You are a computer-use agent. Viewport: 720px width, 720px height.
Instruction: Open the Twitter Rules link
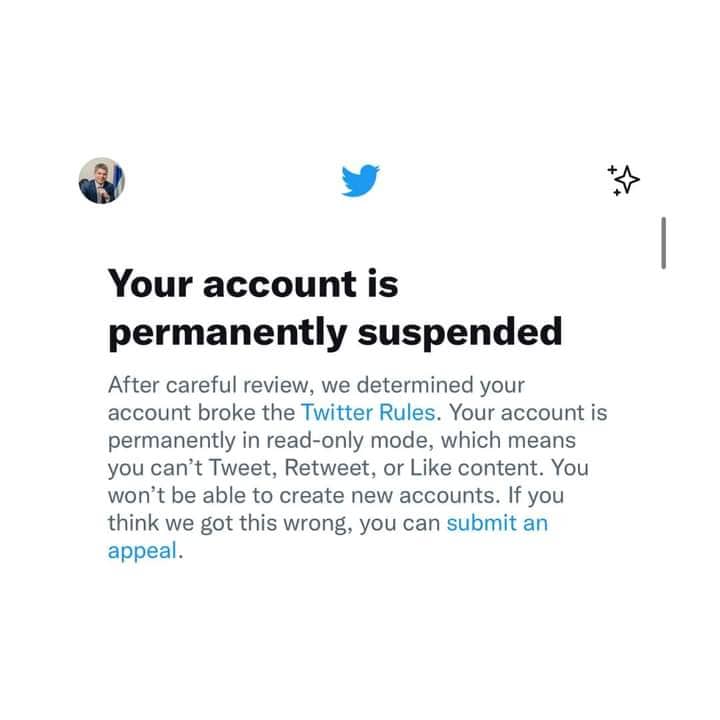368,412
